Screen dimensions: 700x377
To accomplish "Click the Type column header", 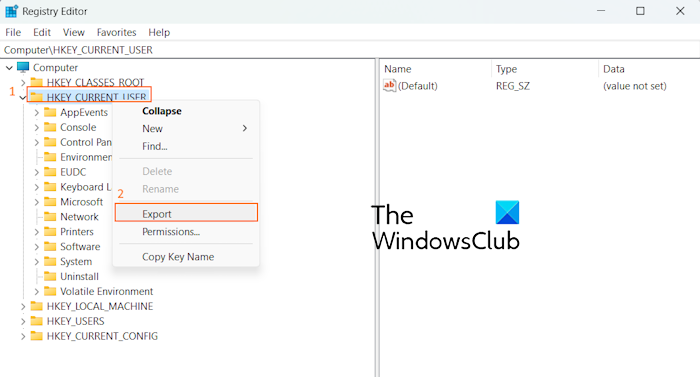I will [506, 69].
